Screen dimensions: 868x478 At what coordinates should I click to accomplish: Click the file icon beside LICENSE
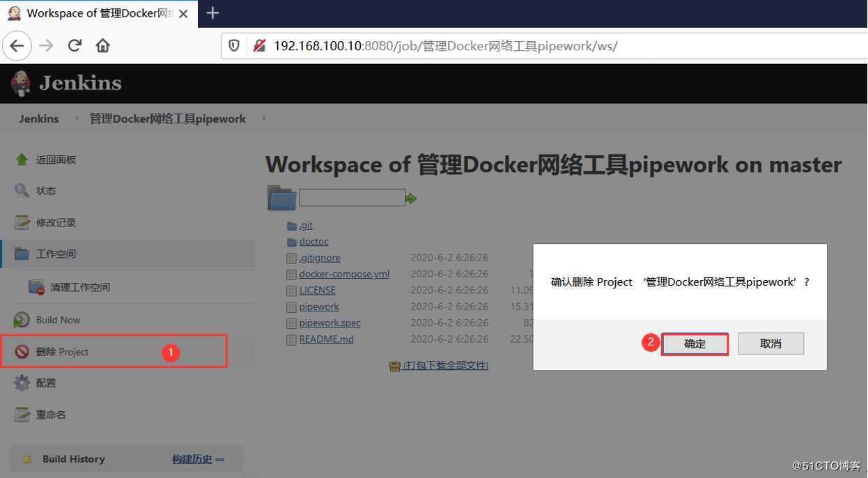(292, 291)
